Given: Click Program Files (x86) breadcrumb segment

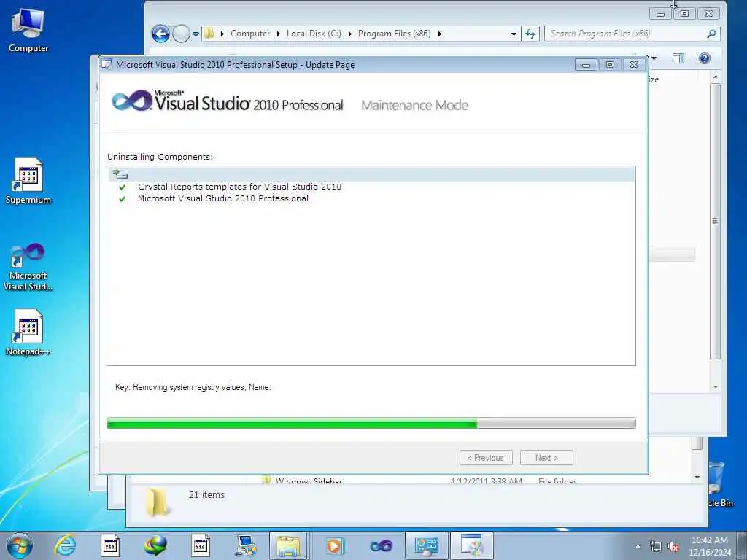Looking at the screenshot, I should tap(394, 34).
